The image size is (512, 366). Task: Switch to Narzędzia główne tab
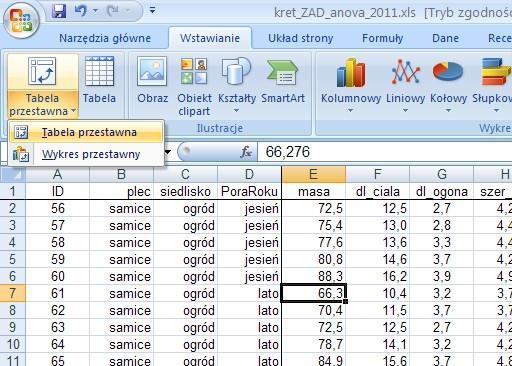pyautogui.click(x=105, y=38)
